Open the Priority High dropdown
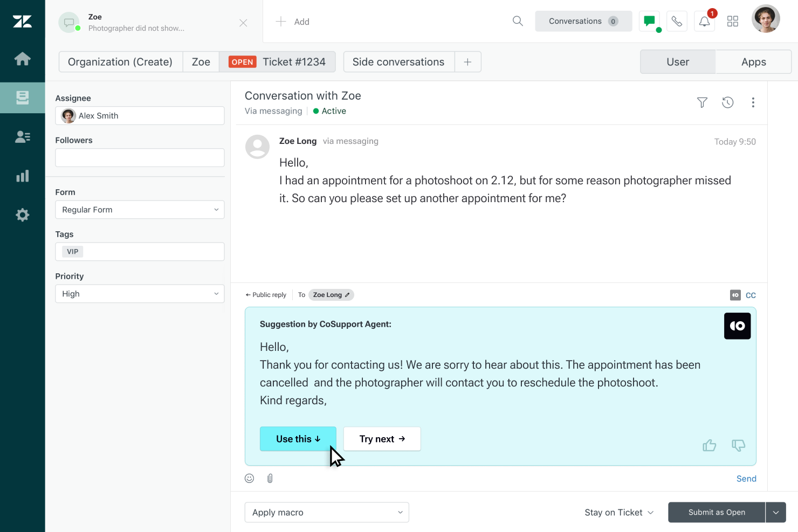The width and height of the screenshot is (798, 532). tap(140, 294)
